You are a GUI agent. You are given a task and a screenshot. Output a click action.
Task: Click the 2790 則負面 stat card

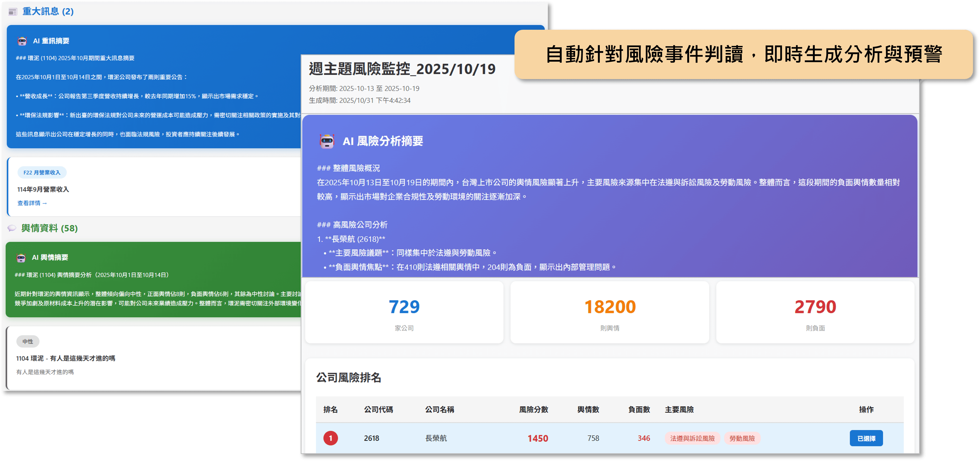[x=815, y=312]
